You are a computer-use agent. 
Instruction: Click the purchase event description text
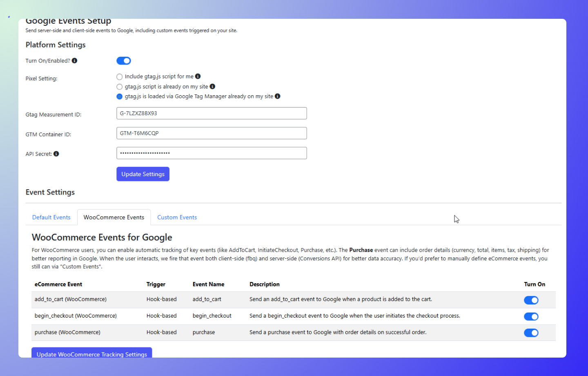click(338, 332)
